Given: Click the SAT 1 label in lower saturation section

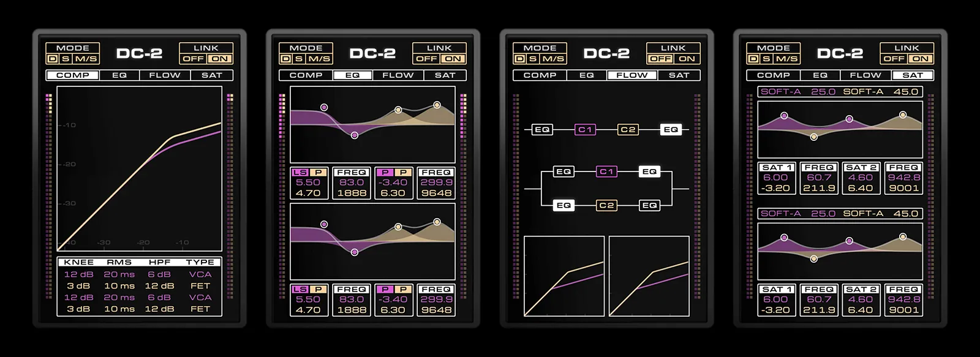Looking at the screenshot, I should (777, 289).
